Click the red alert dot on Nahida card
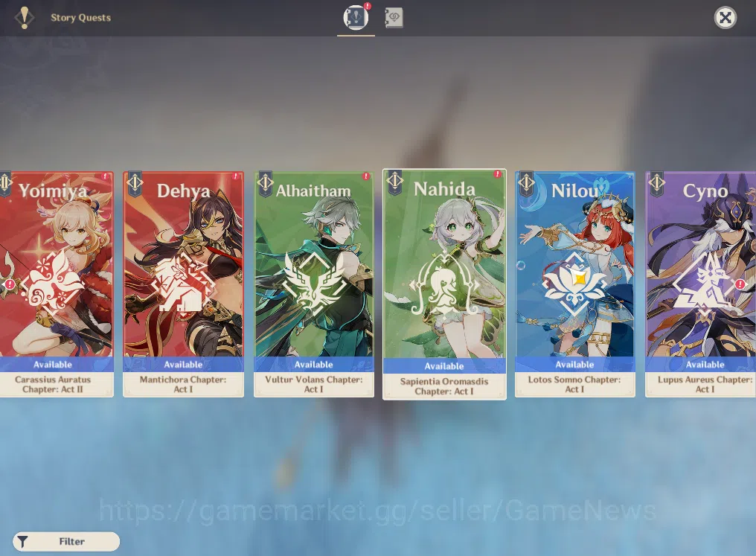 [x=498, y=174]
